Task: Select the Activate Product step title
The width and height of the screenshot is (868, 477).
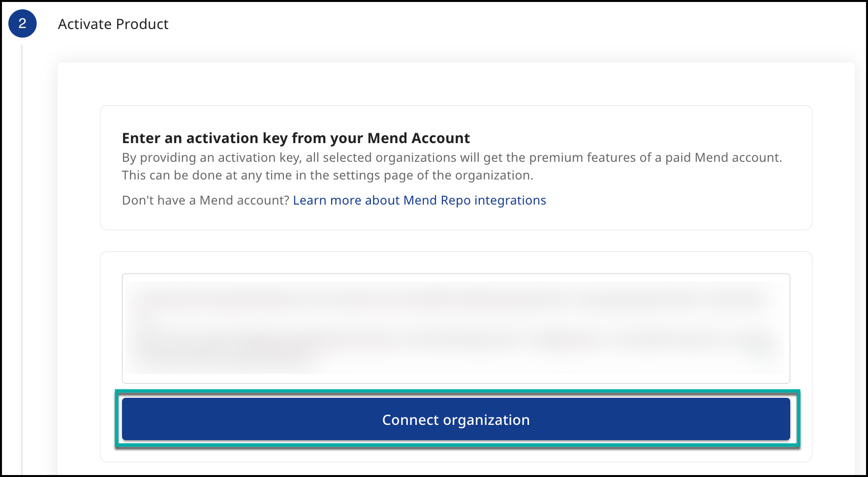Action: point(113,24)
